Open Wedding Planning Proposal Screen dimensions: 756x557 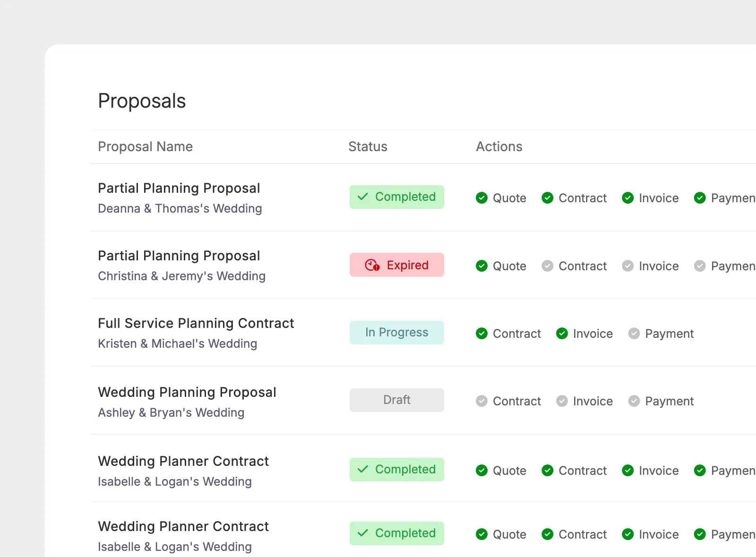[x=187, y=392]
